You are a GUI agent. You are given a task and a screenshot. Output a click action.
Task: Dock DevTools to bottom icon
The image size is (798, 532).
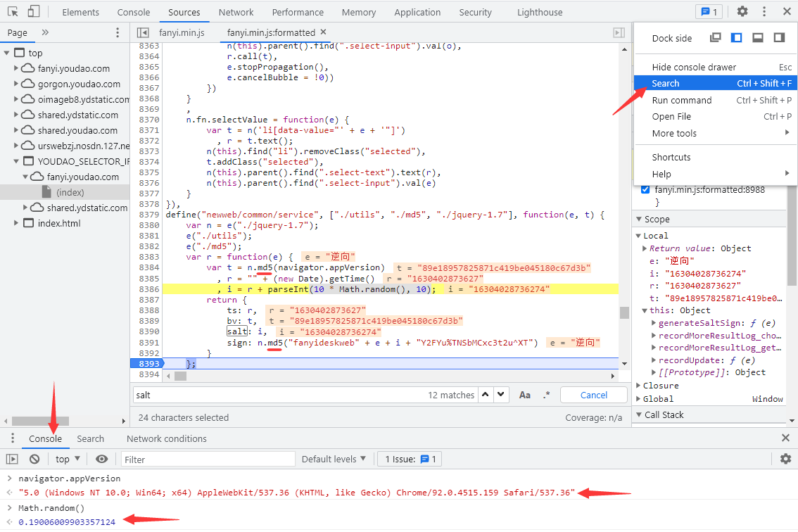click(x=758, y=38)
